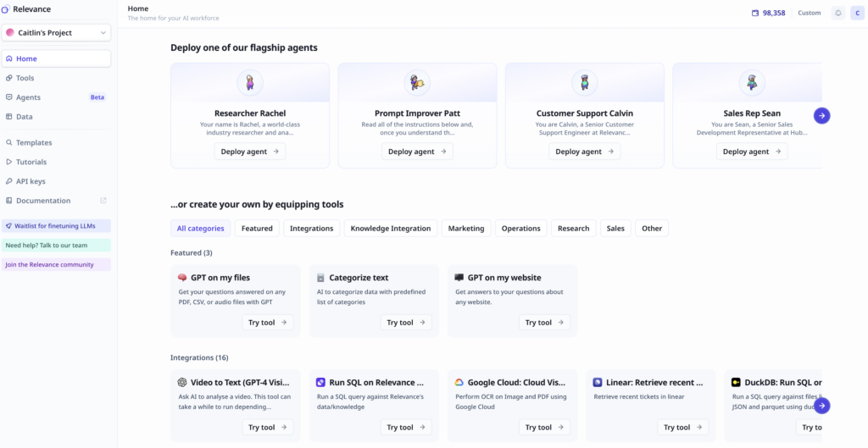This screenshot has height=448, width=868.
Task: Click Waitlist for finetuning LLMs
Action: tap(56, 225)
